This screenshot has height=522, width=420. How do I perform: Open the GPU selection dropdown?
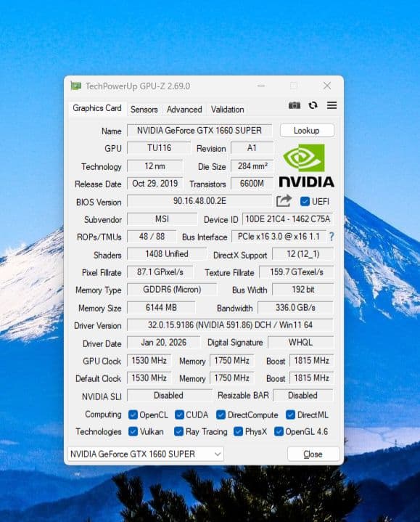146,454
